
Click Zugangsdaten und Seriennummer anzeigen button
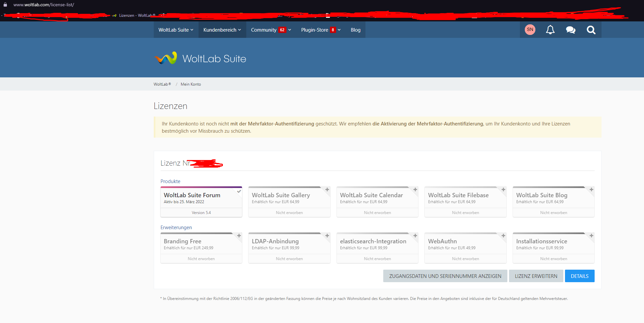point(445,276)
